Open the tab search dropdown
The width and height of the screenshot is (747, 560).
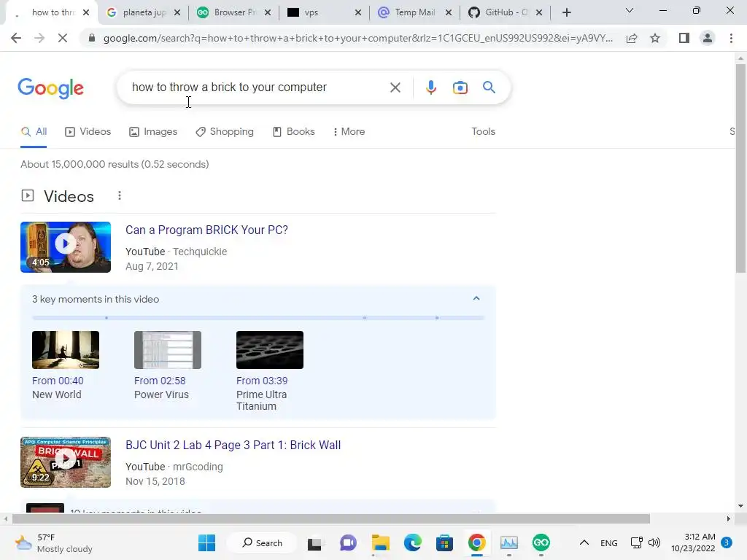630,10
